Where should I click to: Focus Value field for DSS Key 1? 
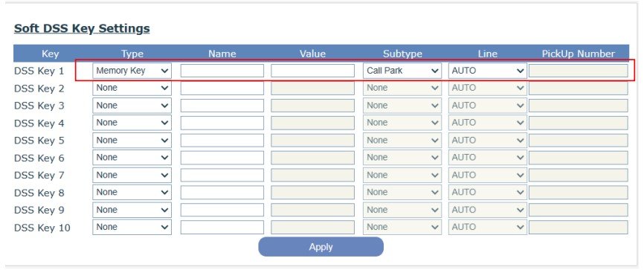tap(312, 71)
